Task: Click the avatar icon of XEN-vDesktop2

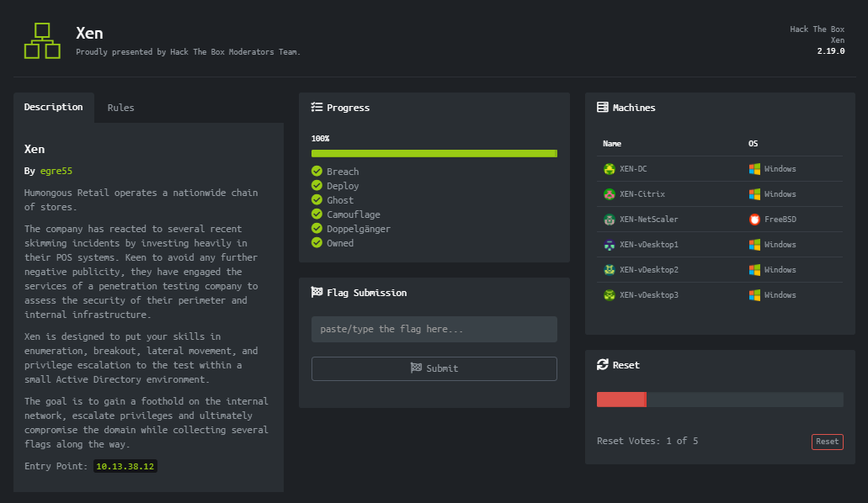Action: (x=610, y=270)
